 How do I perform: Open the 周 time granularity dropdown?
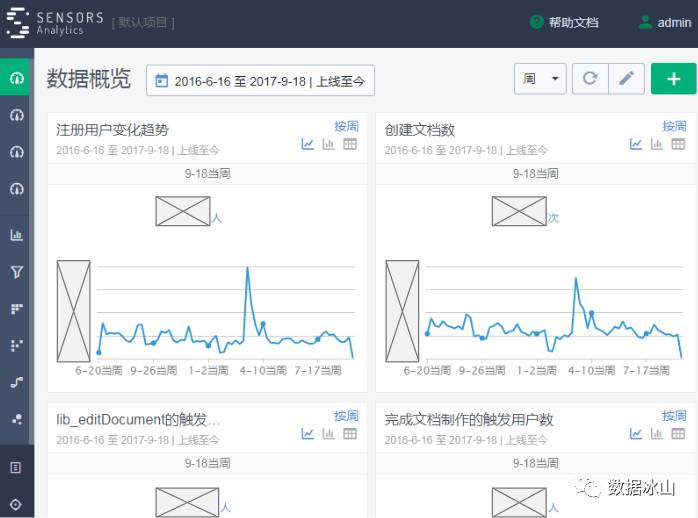point(540,79)
